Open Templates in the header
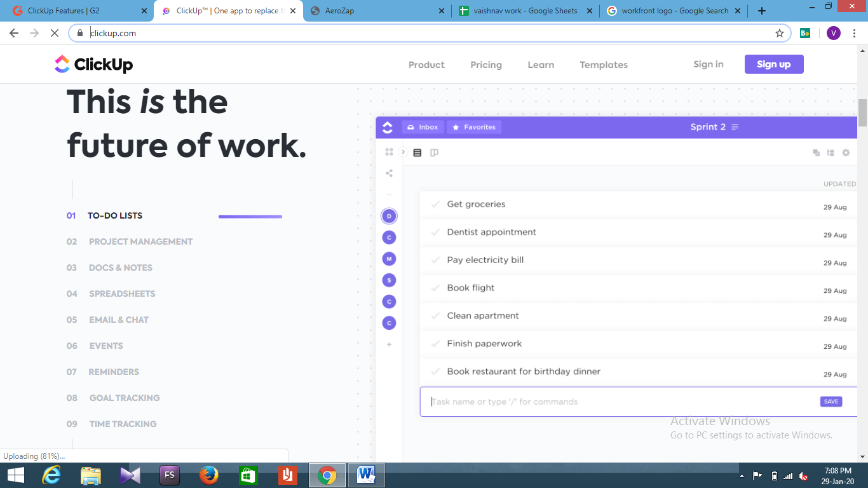The height and width of the screenshot is (488, 868). click(x=604, y=65)
